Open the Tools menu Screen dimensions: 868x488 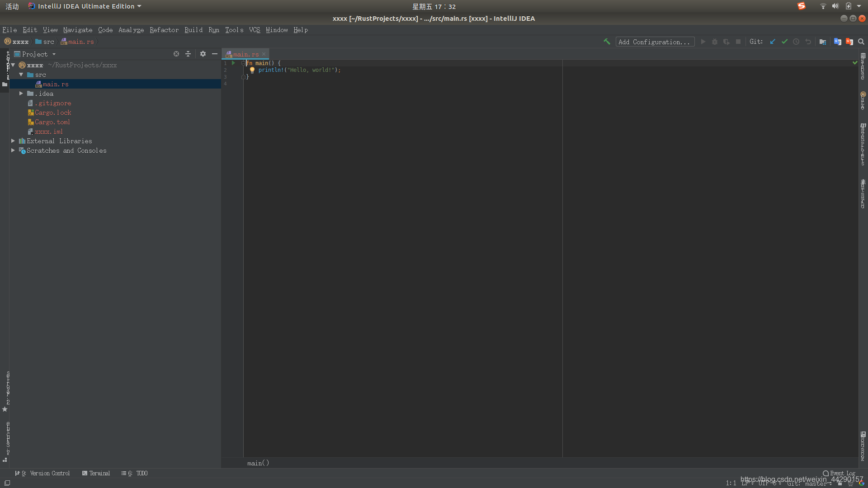pos(234,30)
